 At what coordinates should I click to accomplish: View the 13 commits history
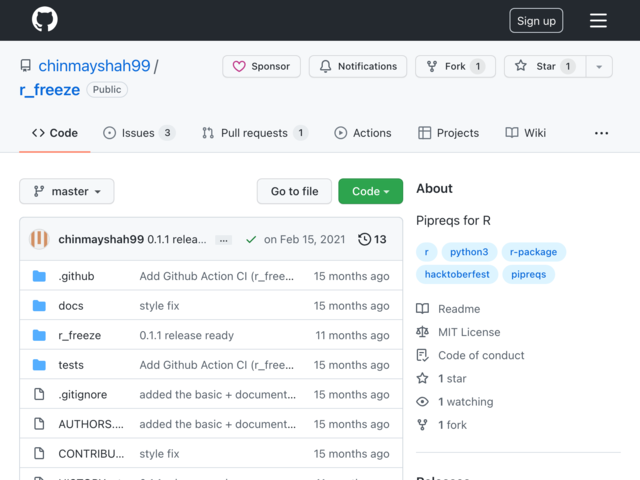point(372,239)
